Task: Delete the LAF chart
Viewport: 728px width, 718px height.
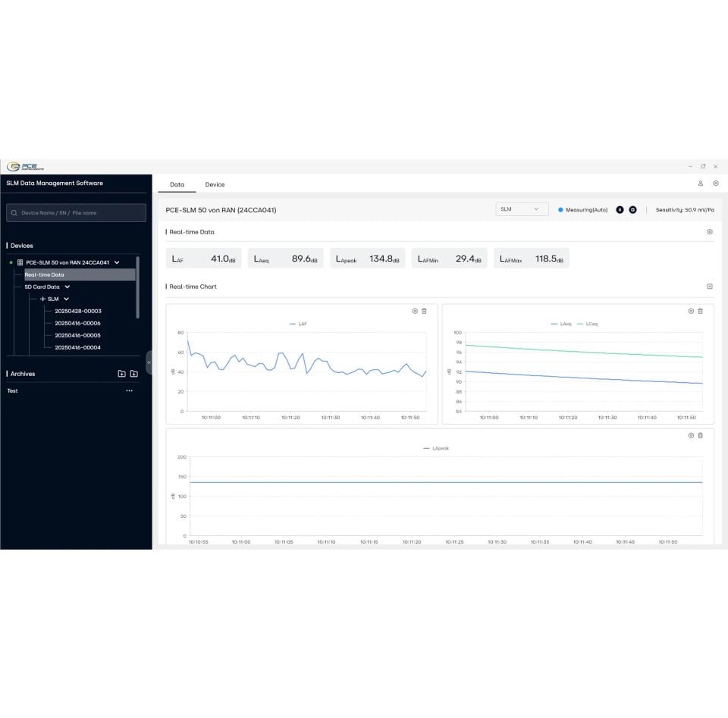Action: [425, 311]
